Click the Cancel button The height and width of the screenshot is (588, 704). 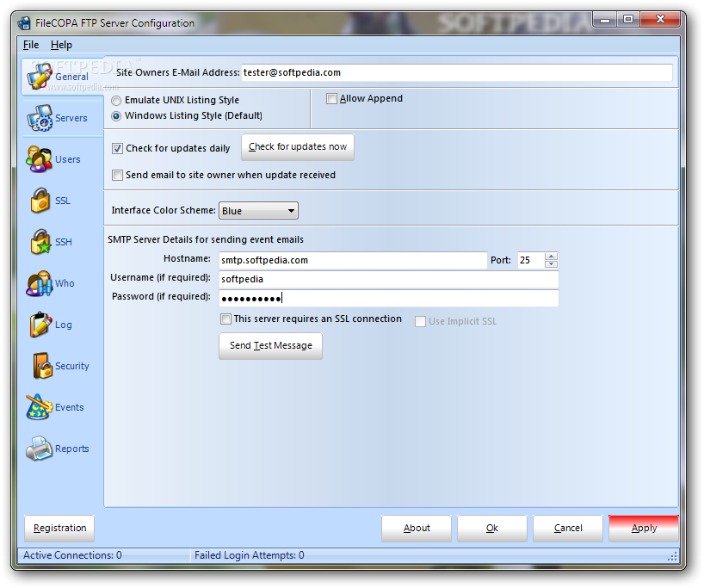point(568,529)
